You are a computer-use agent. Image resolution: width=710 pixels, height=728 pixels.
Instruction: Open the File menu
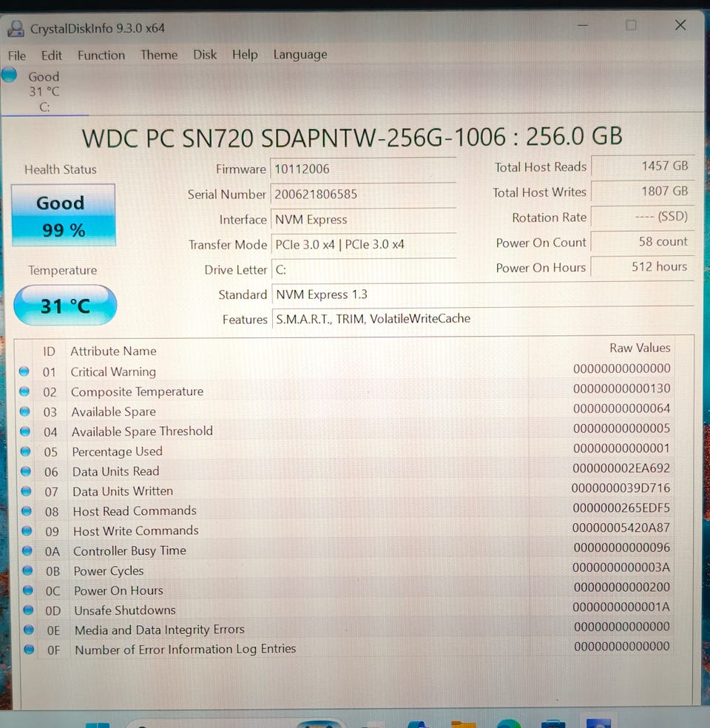click(x=17, y=55)
